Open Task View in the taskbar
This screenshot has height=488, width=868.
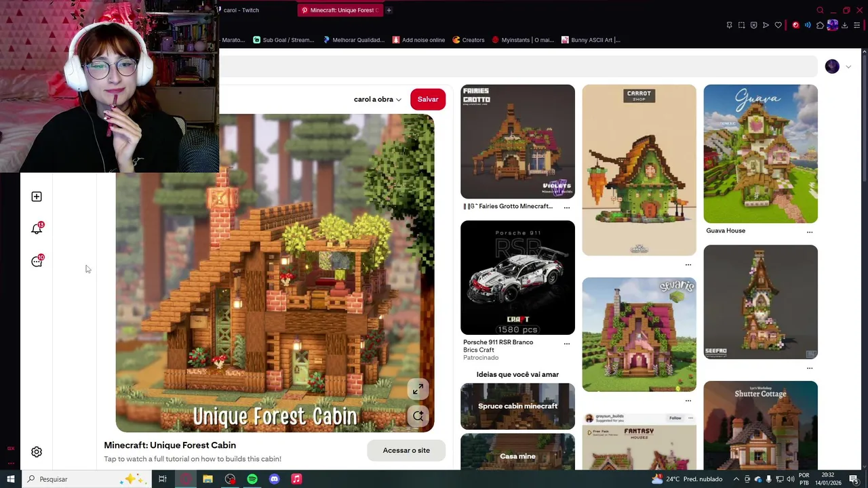[x=163, y=479]
